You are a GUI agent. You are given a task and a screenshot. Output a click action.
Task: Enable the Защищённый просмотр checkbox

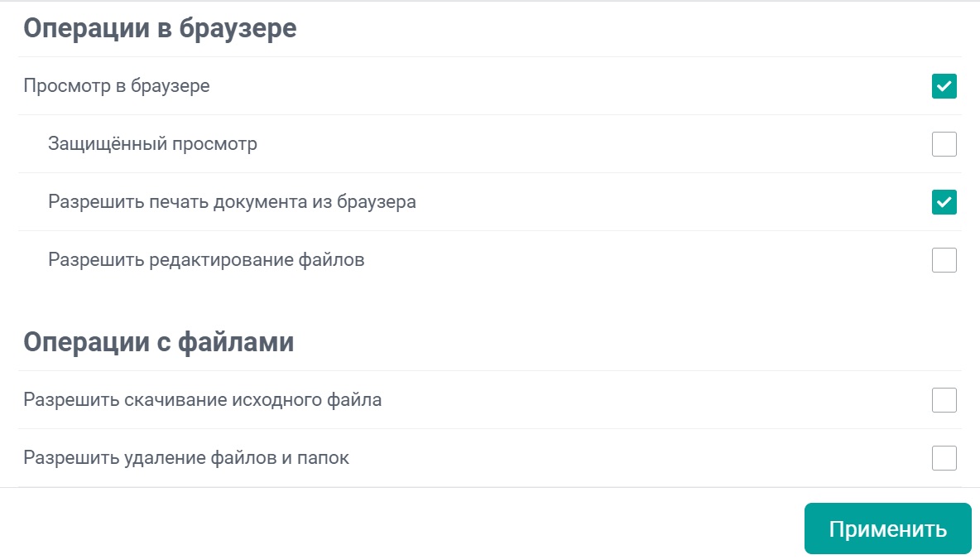tap(944, 144)
